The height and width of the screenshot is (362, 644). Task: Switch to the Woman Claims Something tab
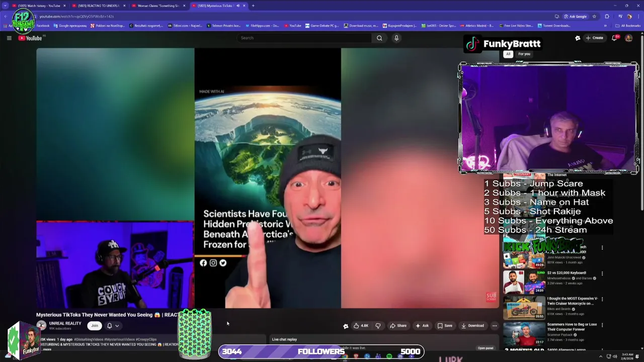tap(158, 6)
